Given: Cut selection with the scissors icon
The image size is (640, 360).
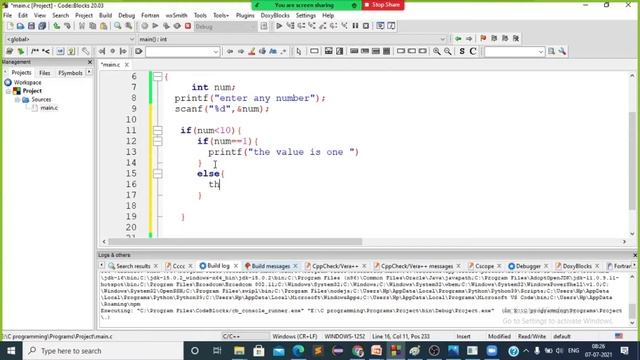Looking at the screenshot, I should tap(82, 26).
